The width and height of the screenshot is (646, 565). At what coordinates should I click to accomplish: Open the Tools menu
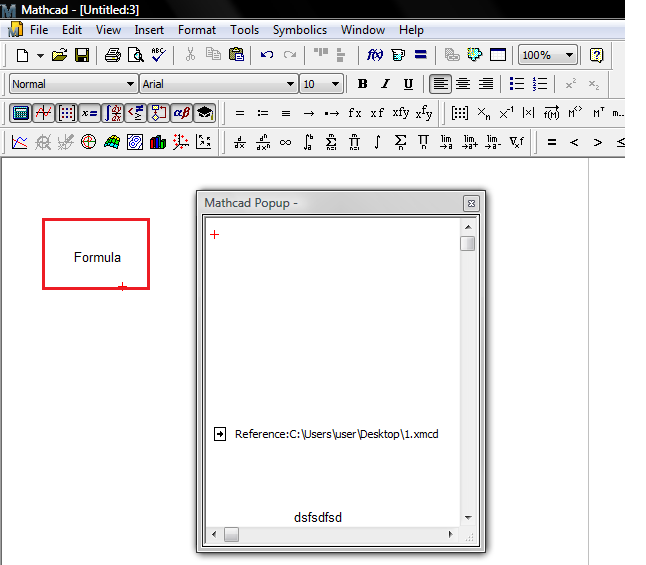coord(244,30)
